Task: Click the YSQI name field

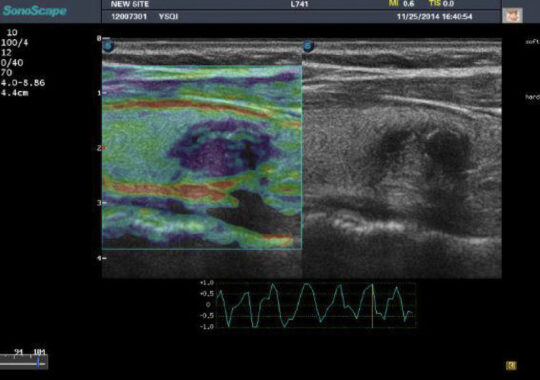Action: [x=168, y=17]
